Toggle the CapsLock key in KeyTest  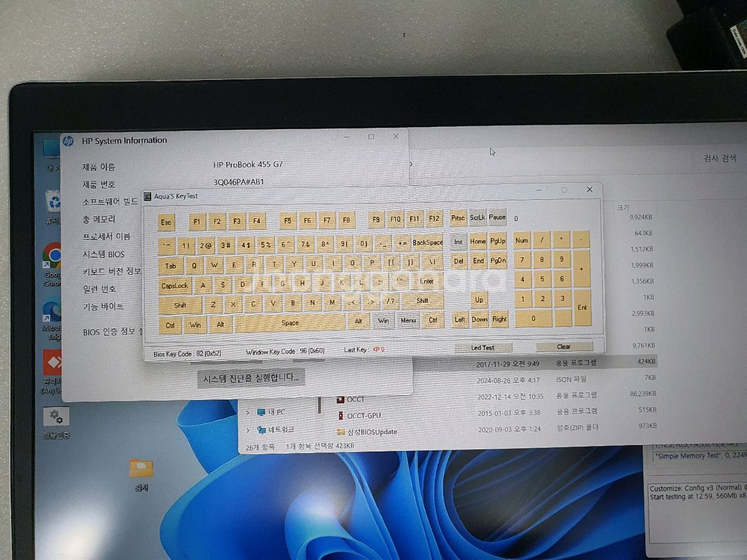(175, 285)
